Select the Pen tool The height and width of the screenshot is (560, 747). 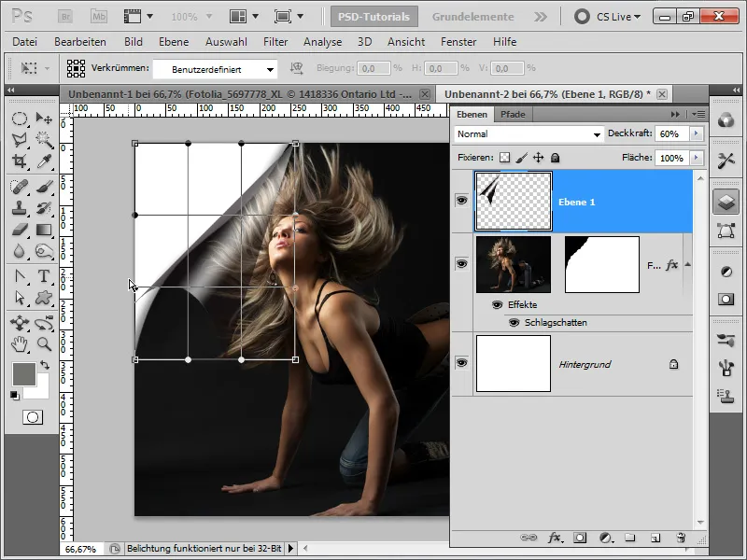20,276
